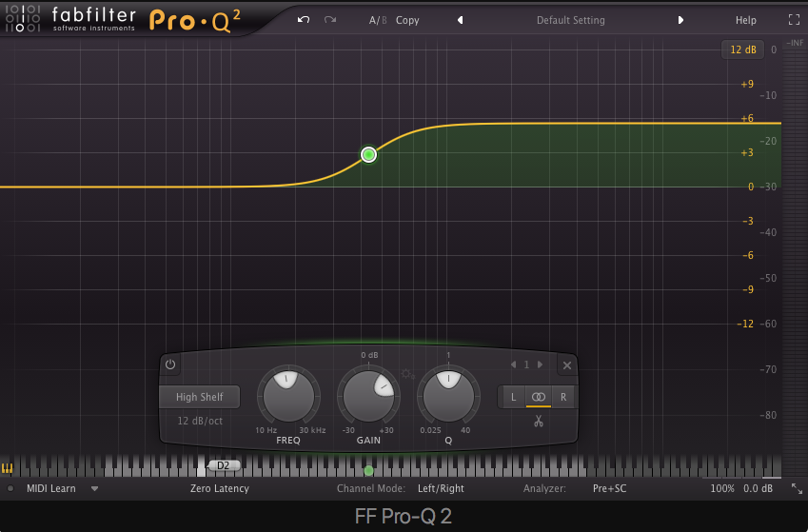The image size is (808, 532).
Task: Set band to stereo linked mode
Action: pos(539,397)
